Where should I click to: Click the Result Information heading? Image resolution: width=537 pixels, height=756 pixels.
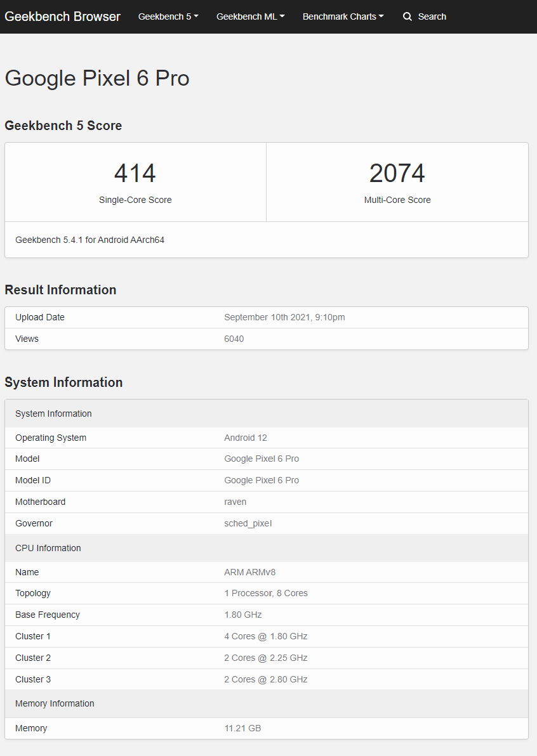pos(60,290)
